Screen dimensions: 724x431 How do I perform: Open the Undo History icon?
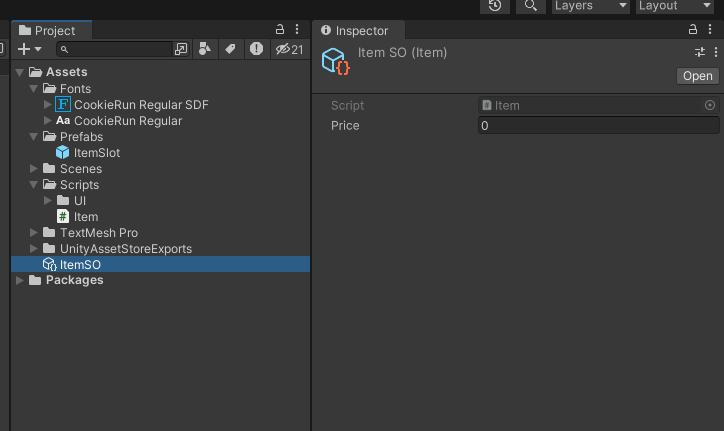pos(495,6)
